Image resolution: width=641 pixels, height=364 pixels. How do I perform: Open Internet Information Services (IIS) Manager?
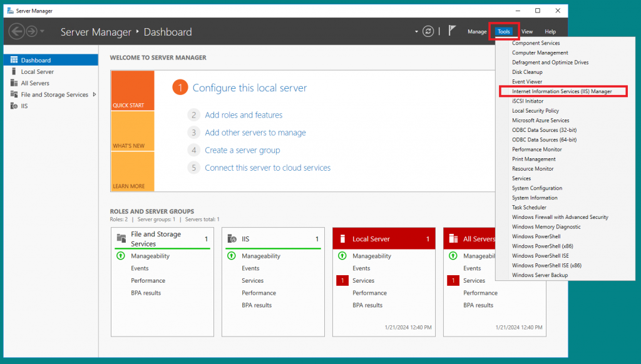point(562,91)
